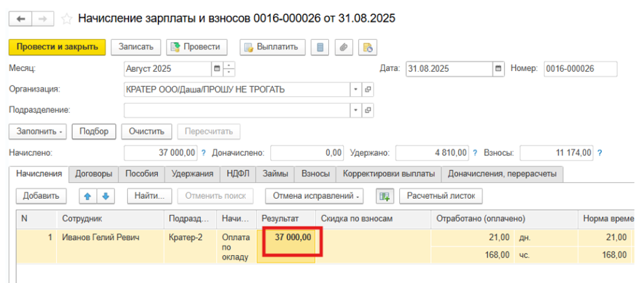Open calendar picker for Дата field
The height and width of the screenshot is (283, 644).
pyautogui.click(x=498, y=69)
